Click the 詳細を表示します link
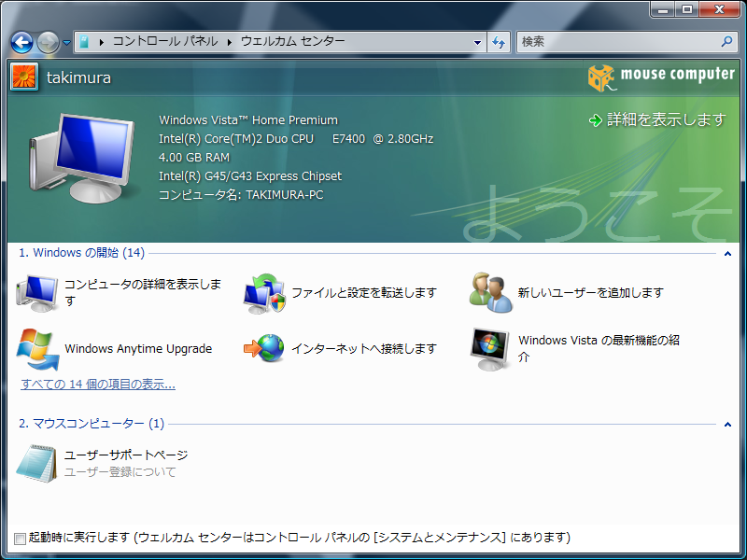This screenshot has height=560, width=747. (667, 119)
